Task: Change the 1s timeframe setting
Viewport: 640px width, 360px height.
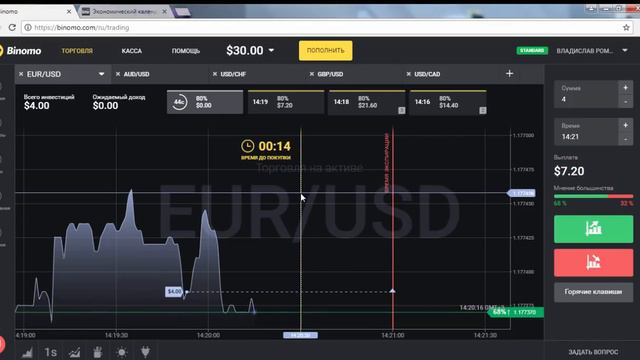Action: (51, 352)
